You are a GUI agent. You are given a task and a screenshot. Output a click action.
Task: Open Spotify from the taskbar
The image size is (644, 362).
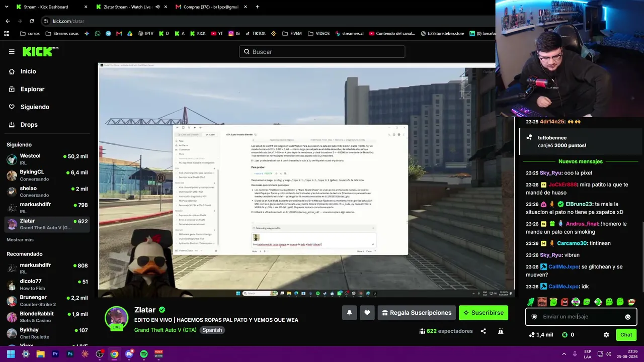pos(144,354)
